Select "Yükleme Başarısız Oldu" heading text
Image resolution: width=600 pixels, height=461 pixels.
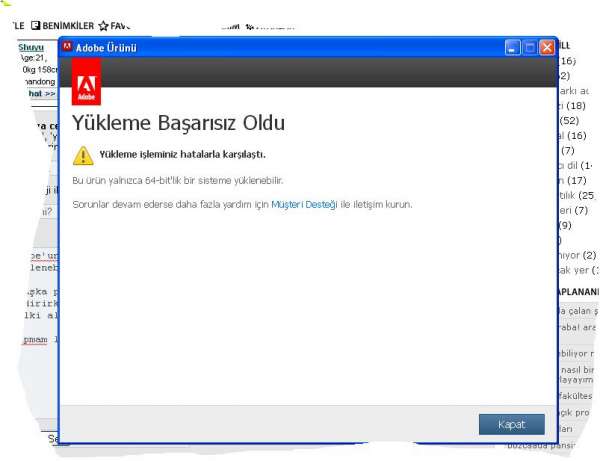(178, 123)
